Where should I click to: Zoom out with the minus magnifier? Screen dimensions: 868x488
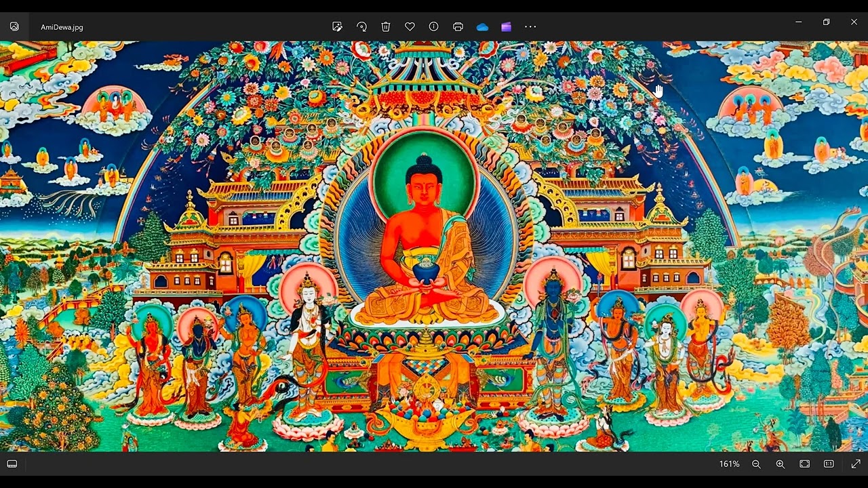click(756, 464)
